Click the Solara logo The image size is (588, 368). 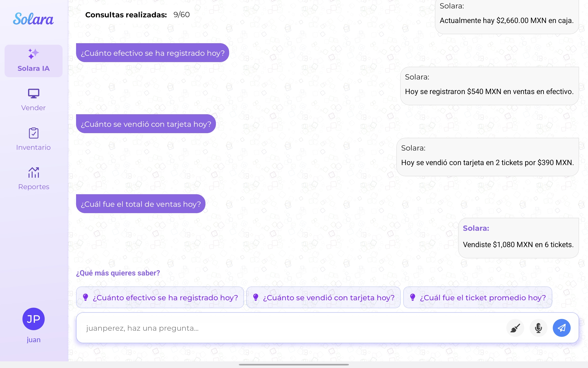33,19
